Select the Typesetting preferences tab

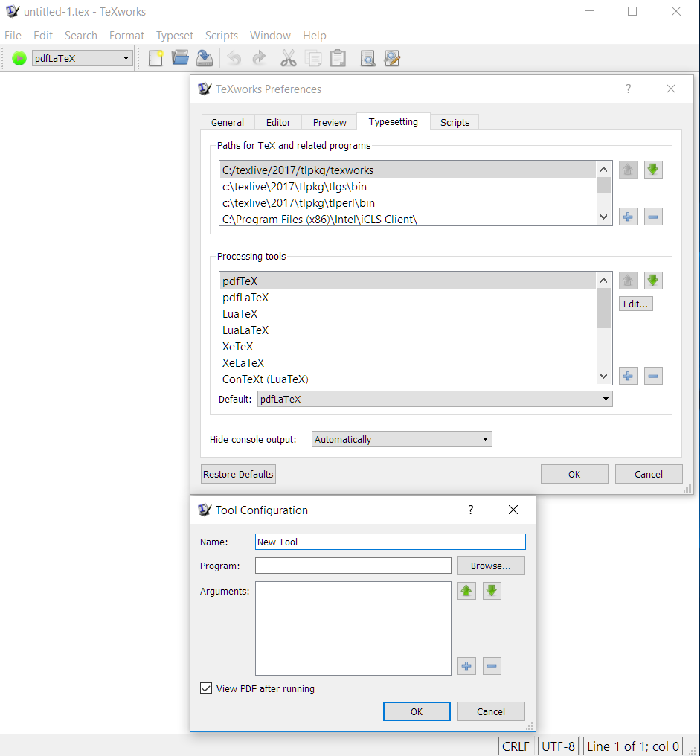[394, 122]
